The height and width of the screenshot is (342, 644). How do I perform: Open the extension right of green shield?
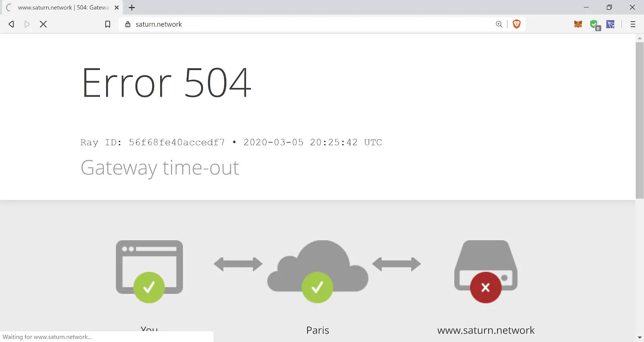pos(611,24)
